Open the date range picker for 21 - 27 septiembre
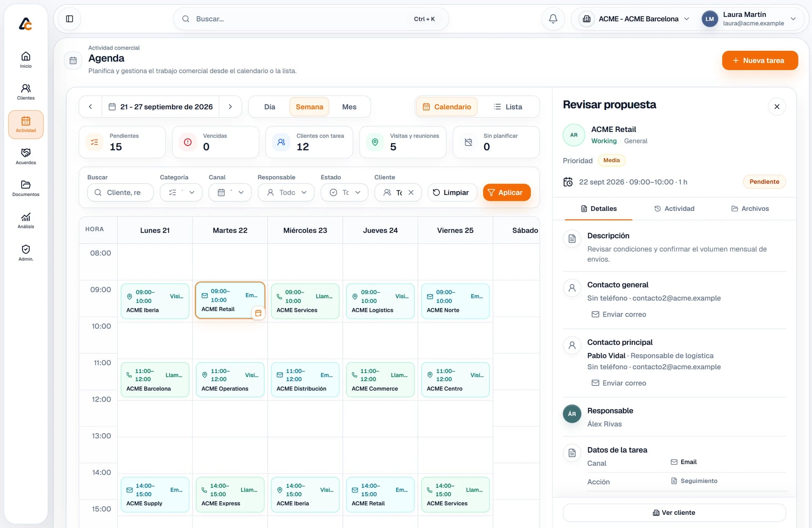 click(x=160, y=107)
